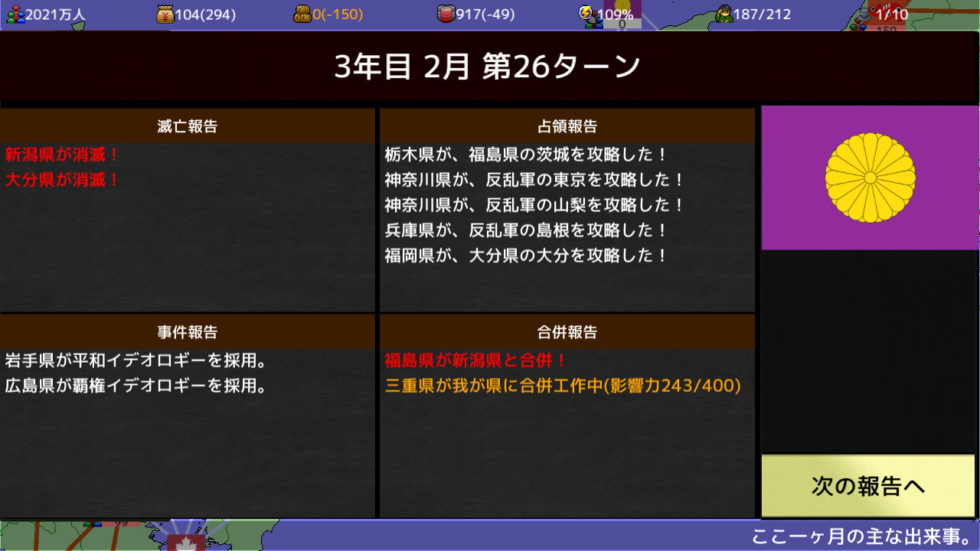Switch to the 占領報告 report panel
Screen dimensions: 980x551
pos(567,127)
